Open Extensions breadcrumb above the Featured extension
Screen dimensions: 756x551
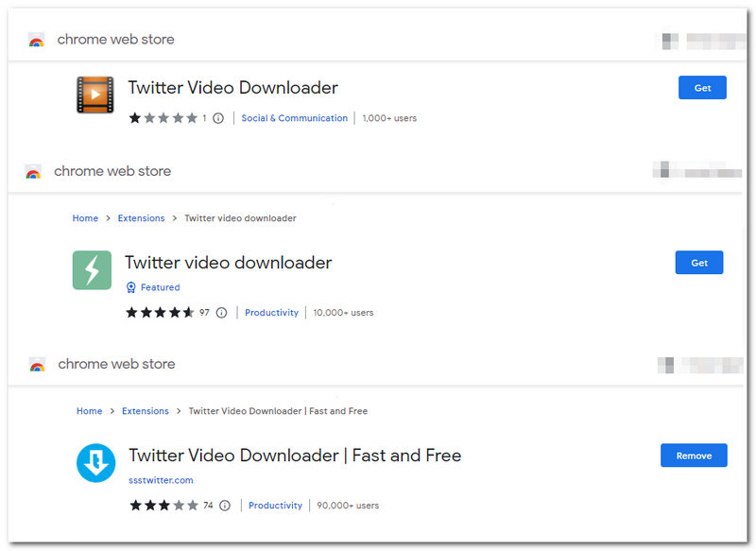click(141, 218)
